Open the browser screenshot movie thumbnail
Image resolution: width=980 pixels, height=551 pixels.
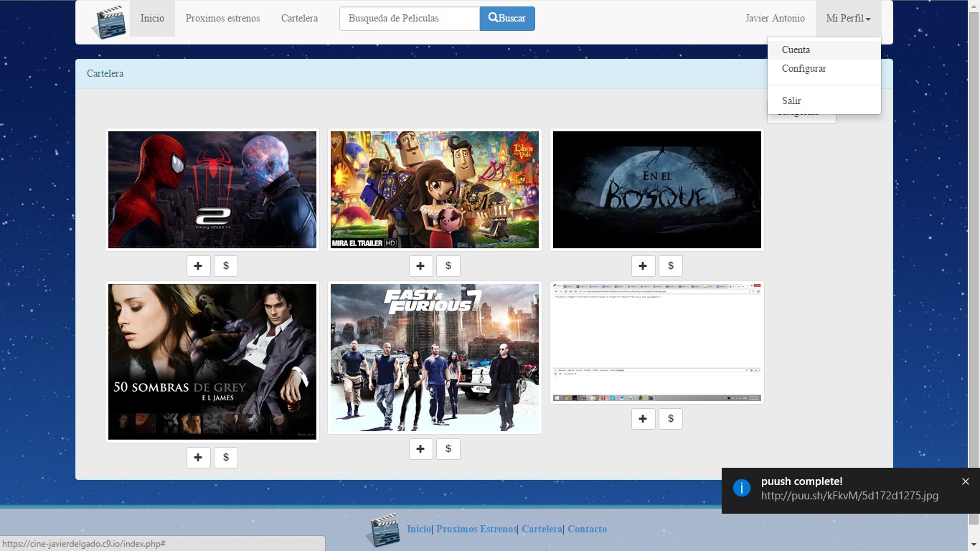657,343
